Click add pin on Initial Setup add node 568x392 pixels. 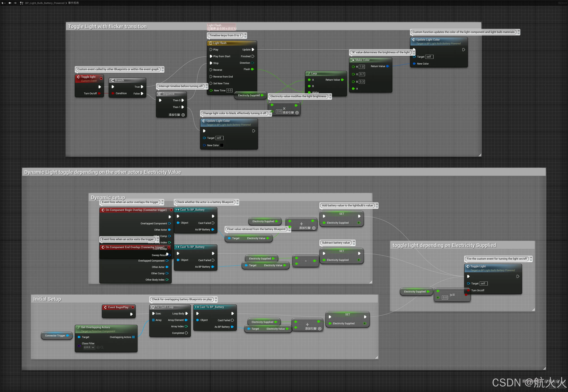click(320, 329)
